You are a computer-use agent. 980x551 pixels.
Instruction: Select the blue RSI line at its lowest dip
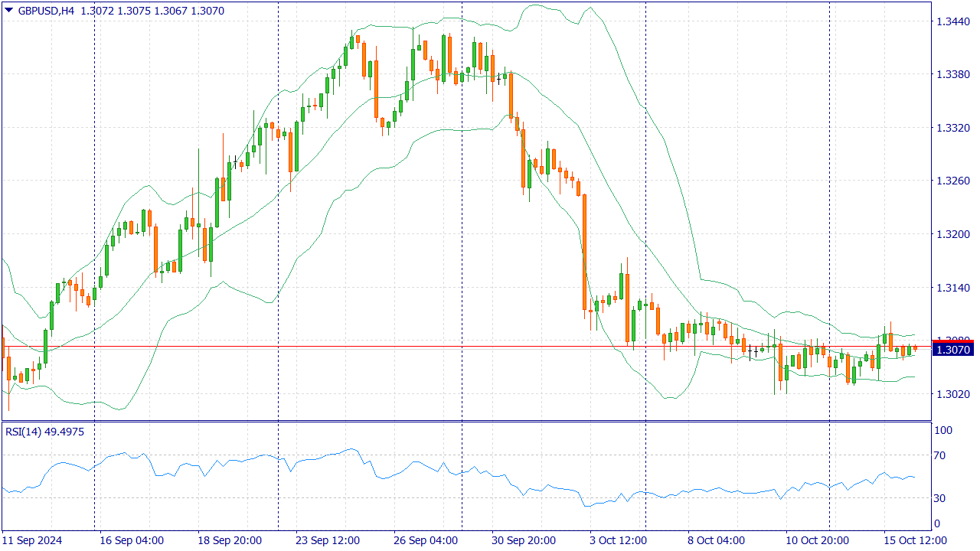coord(588,506)
